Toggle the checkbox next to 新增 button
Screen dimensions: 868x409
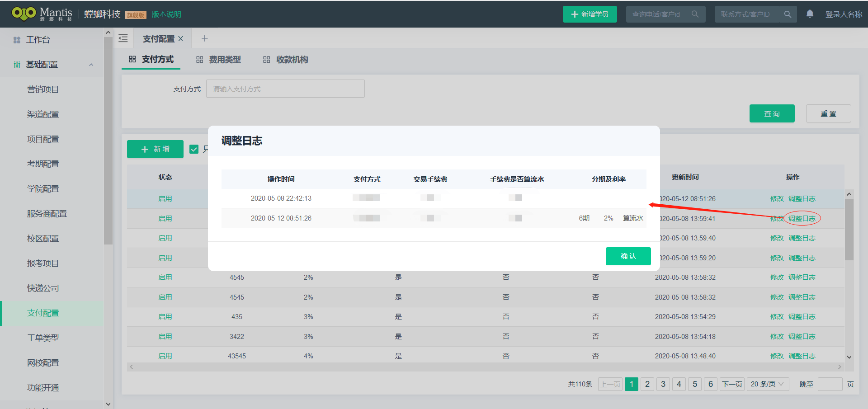[194, 149]
